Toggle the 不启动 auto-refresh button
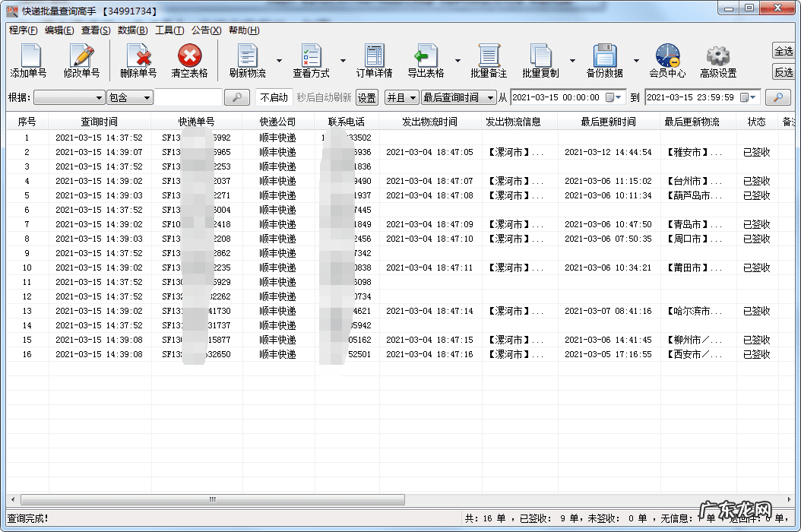This screenshot has height=532, width=801. (274, 97)
